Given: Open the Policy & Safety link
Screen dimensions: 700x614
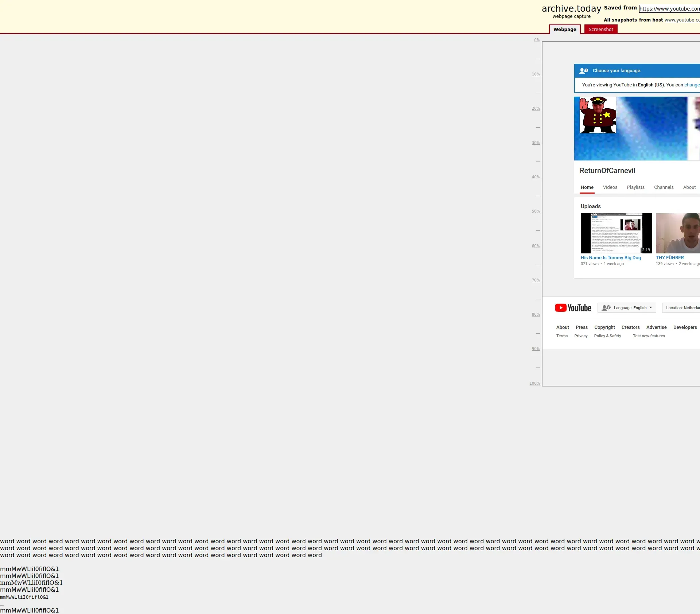Looking at the screenshot, I should point(607,336).
